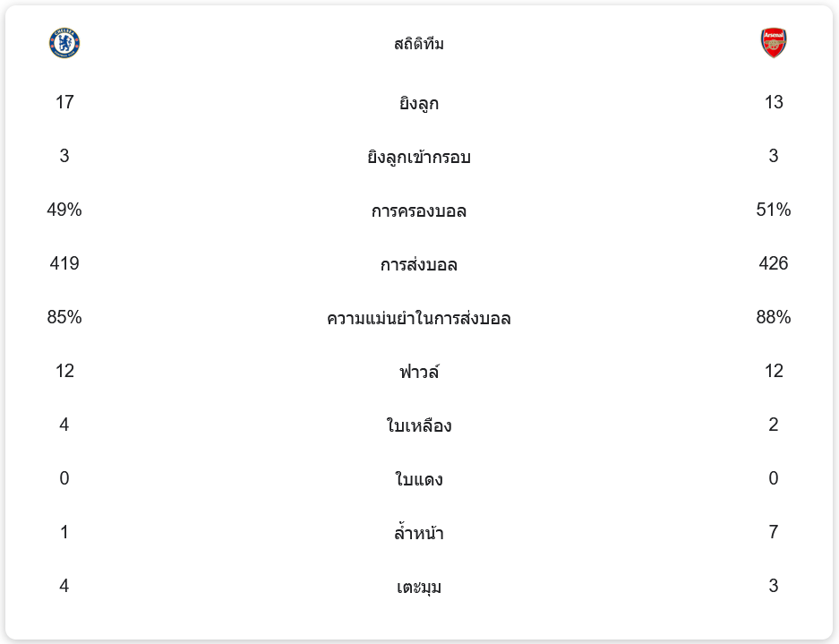Click the Chelsea club crest

[x=64, y=43]
